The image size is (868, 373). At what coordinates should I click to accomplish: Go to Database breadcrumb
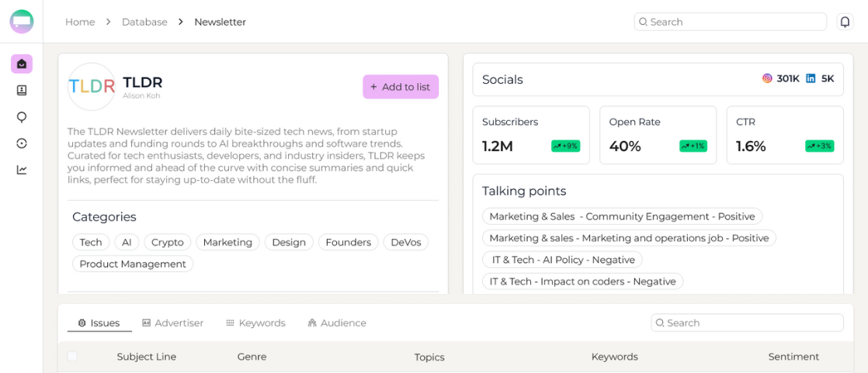pos(144,22)
